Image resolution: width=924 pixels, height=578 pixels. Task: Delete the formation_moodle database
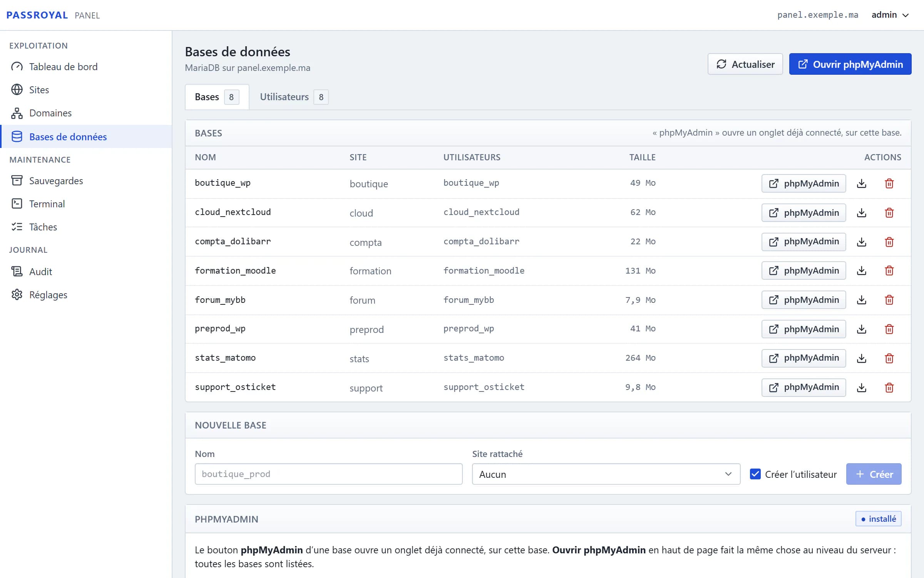(889, 271)
